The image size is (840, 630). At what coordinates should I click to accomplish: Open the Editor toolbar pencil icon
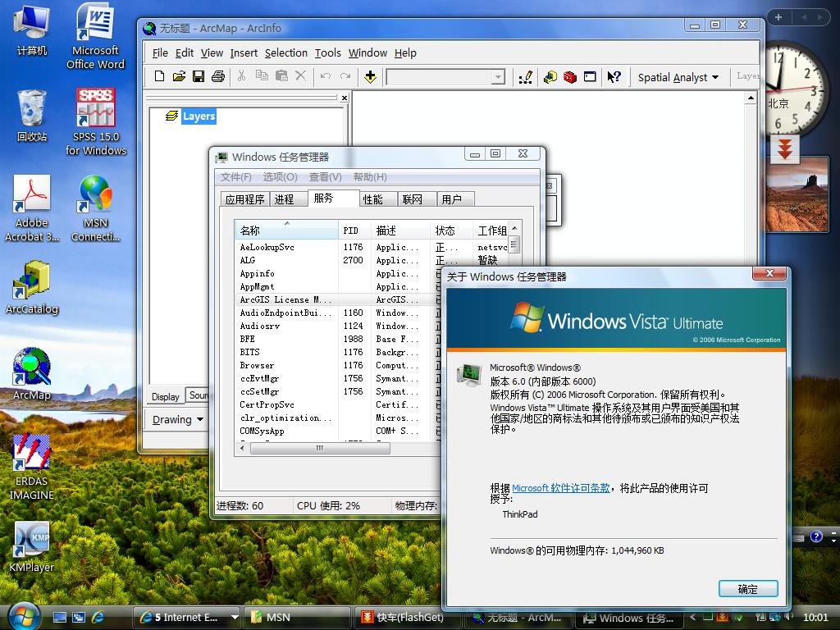526,77
